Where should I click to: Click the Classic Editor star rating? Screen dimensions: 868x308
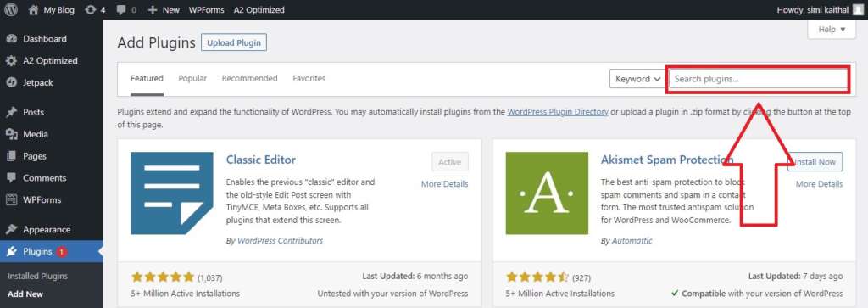[x=163, y=277]
